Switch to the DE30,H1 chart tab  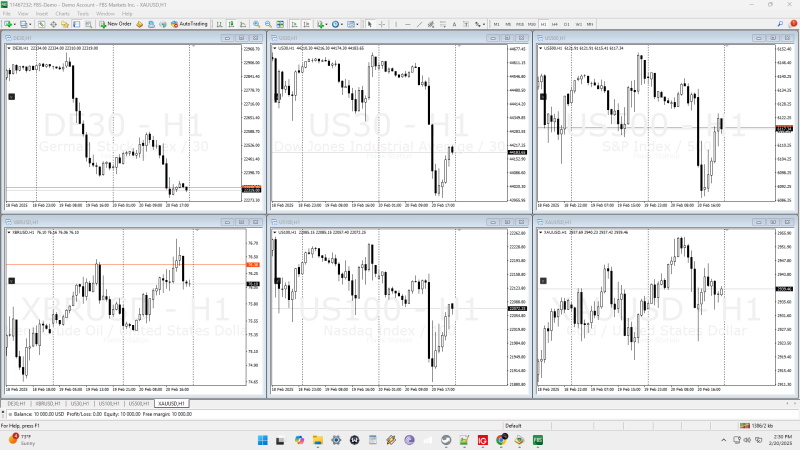pyautogui.click(x=16, y=404)
